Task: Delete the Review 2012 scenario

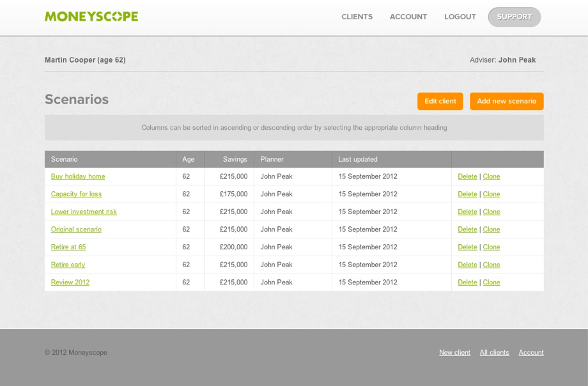Action: [467, 282]
